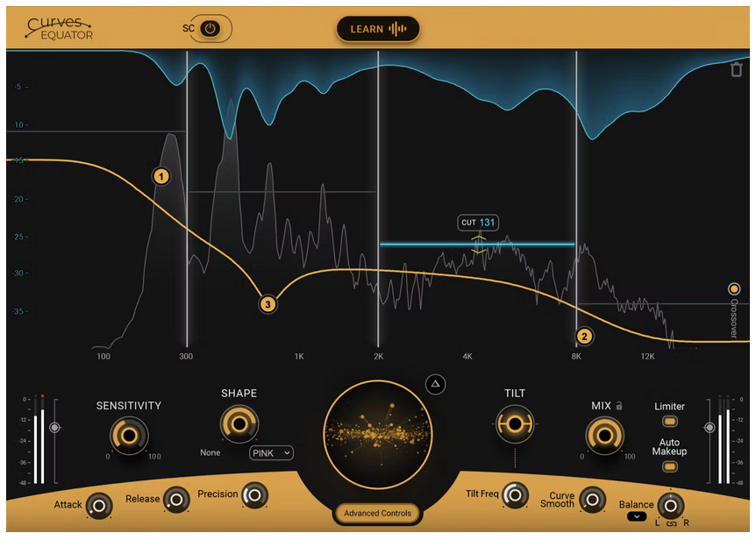
Task: Click the green cut range arrows
Action: 478,245
